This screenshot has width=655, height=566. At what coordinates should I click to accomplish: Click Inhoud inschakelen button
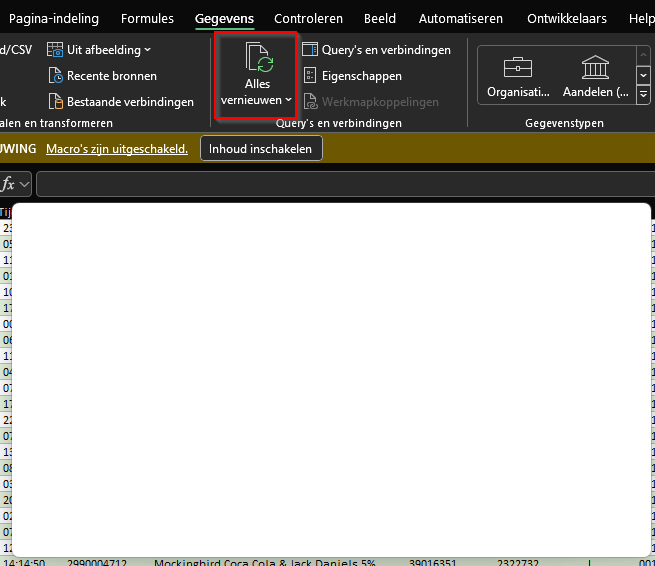point(261,148)
